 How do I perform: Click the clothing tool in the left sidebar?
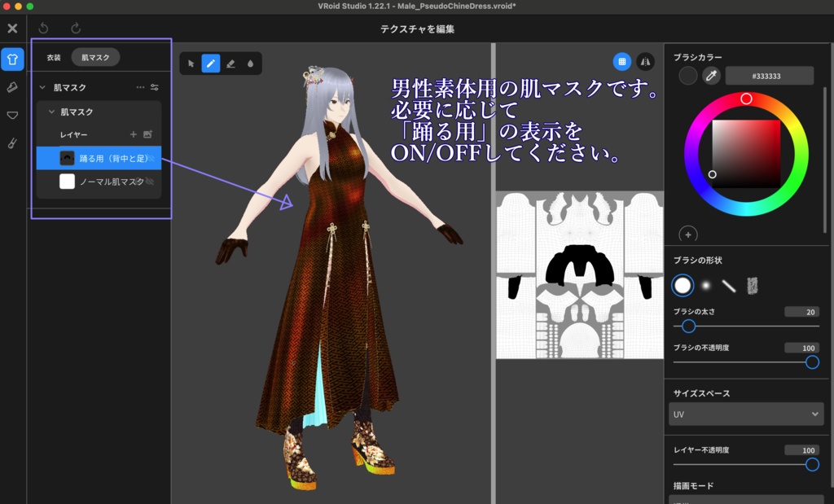click(12, 59)
